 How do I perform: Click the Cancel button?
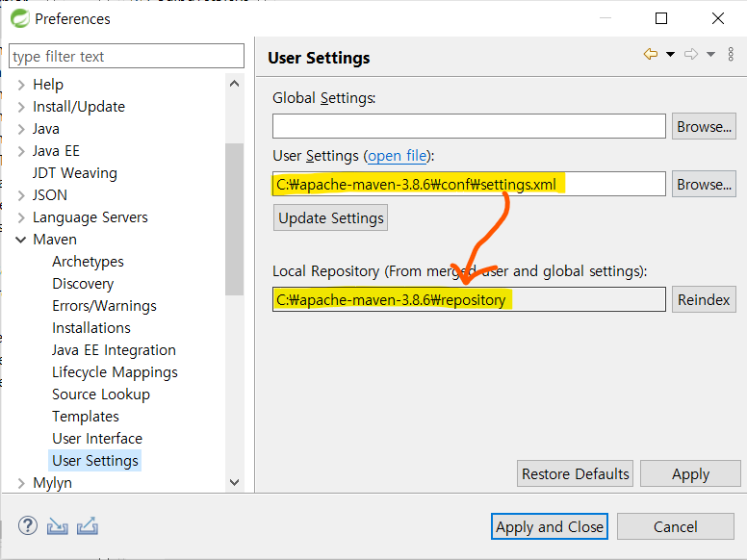[675, 526]
